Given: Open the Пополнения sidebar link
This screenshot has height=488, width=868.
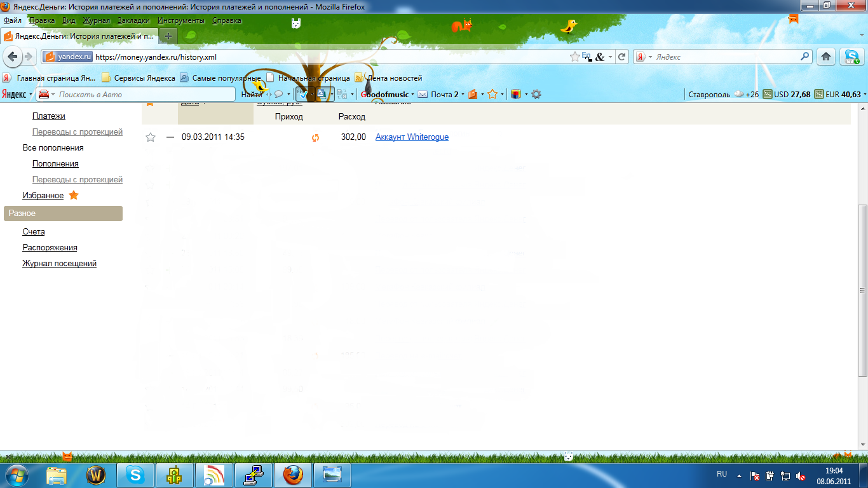Looking at the screenshot, I should [55, 164].
